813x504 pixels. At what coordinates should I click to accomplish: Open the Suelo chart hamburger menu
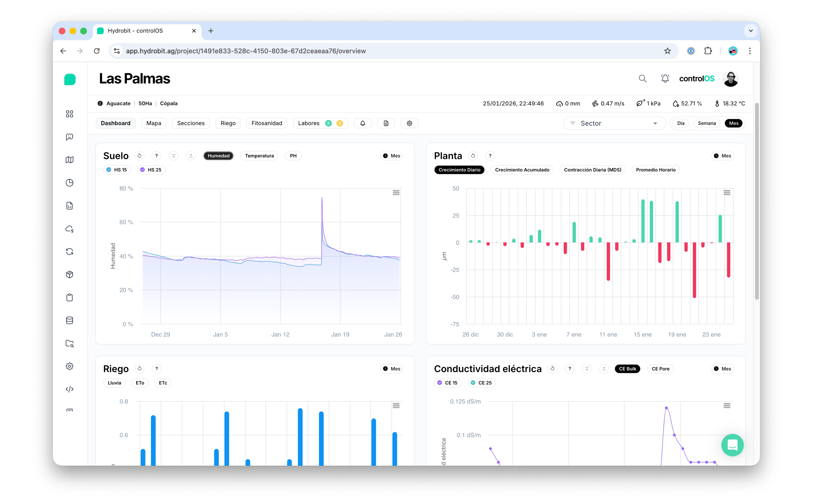click(x=396, y=193)
